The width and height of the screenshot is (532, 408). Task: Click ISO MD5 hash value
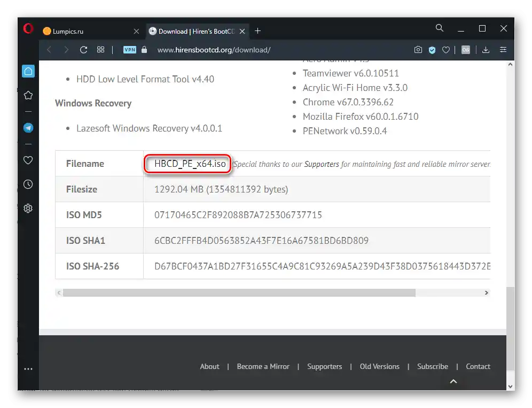pyautogui.click(x=238, y=215)
